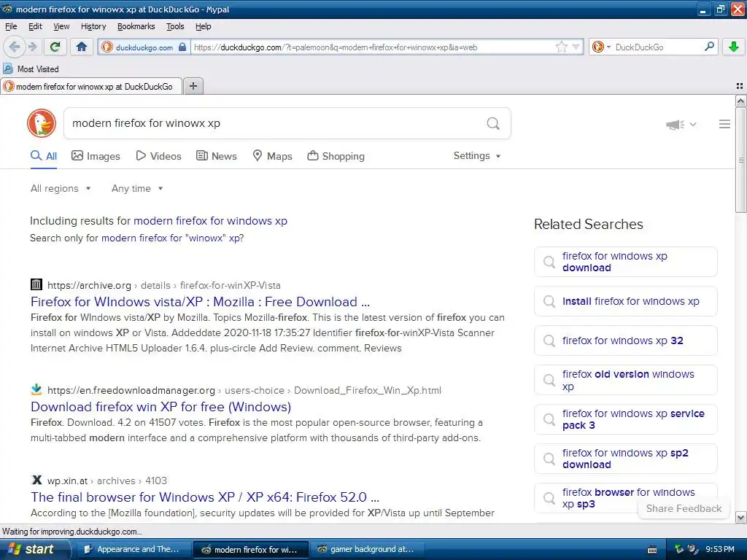
Task: Select related search 'firefox for windows xp sp2 download'
Action: tap(625, 459)
